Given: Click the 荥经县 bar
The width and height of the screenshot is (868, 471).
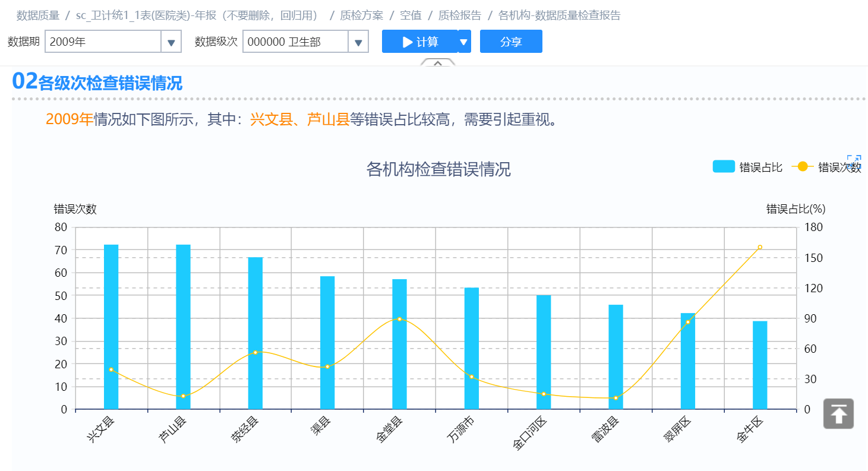Looking at the screenshot, I should click(x=255, y=333).
